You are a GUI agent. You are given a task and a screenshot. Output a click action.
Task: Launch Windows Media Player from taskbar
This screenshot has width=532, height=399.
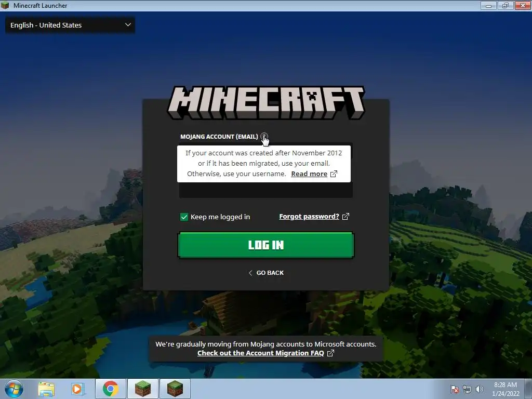[x=78, y=389]
